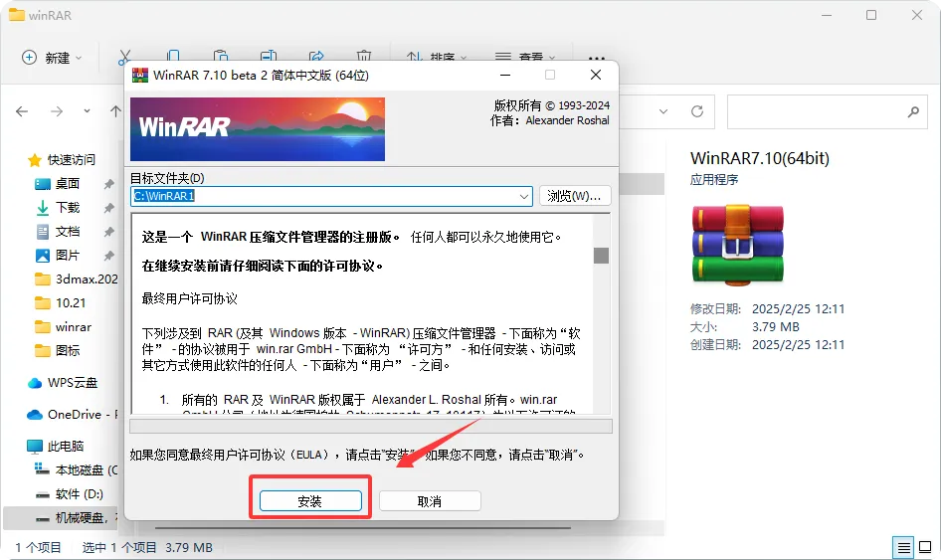Viewport: 941px width, 560px height.
Task: Open the 目标文件夹 destination folder dropdown arrow
Action: [523, 196]
